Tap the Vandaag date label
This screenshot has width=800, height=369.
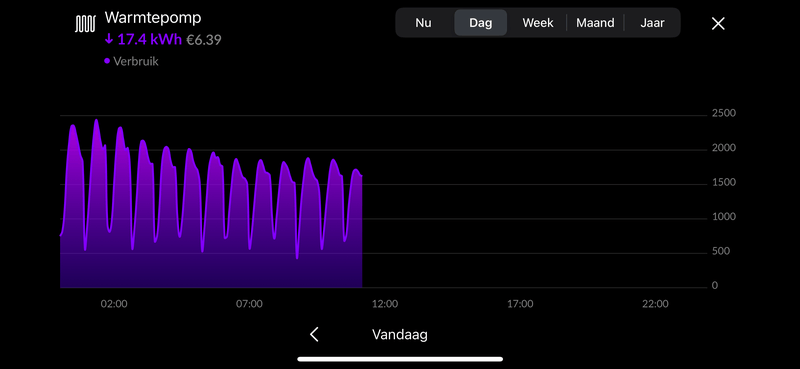399,335
